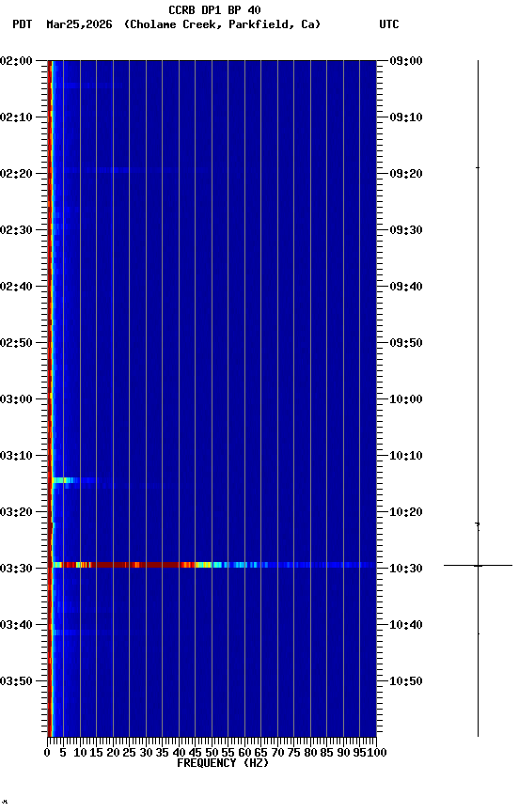The height and width of the screenshot is (812, 519).
Task: Click the '10' frequency axis tick label
Action: [80, 753]
